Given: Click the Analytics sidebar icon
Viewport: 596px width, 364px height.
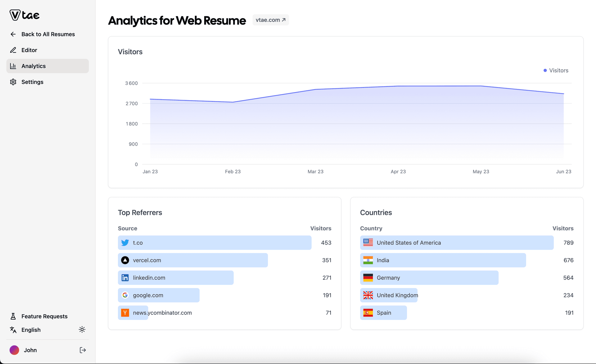Looking at the screenshot, I should [x=13, y=66].
